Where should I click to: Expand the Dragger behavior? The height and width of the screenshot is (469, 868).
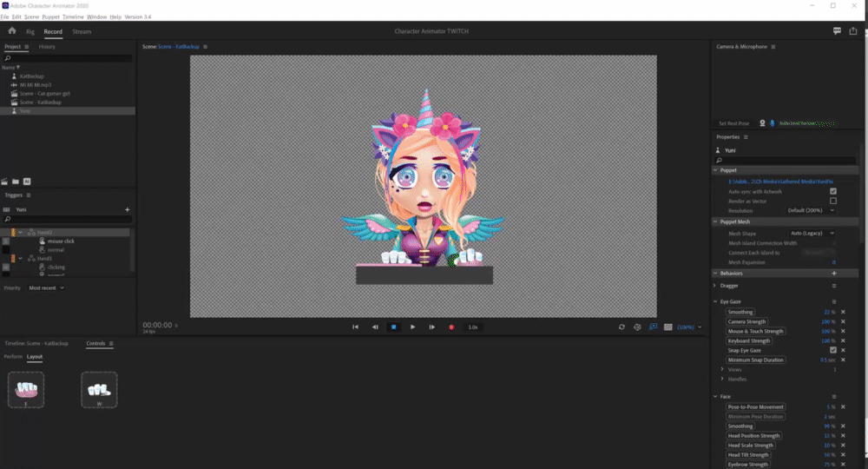(x=715, y=286)
